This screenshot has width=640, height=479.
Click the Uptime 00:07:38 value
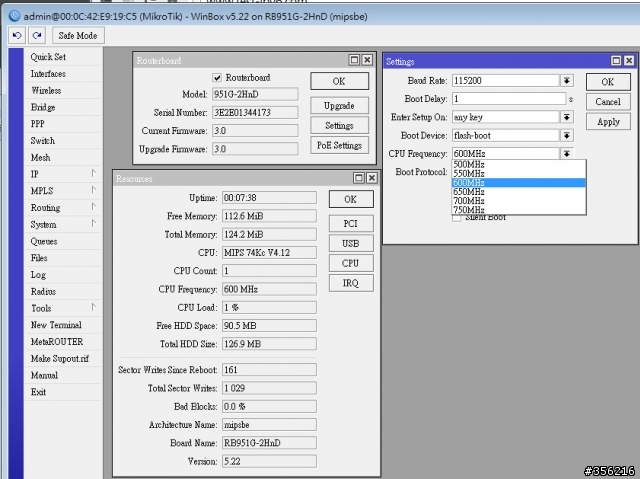point(269,197)
